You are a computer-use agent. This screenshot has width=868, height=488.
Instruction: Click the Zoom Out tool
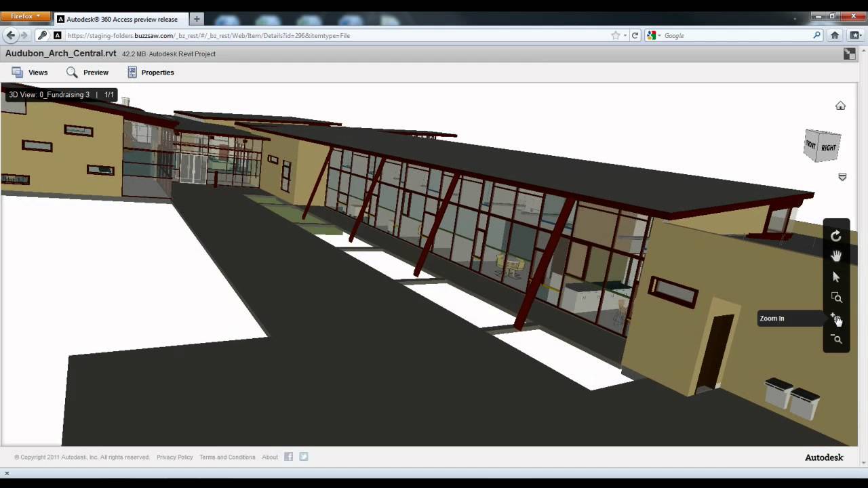point(835,339)
